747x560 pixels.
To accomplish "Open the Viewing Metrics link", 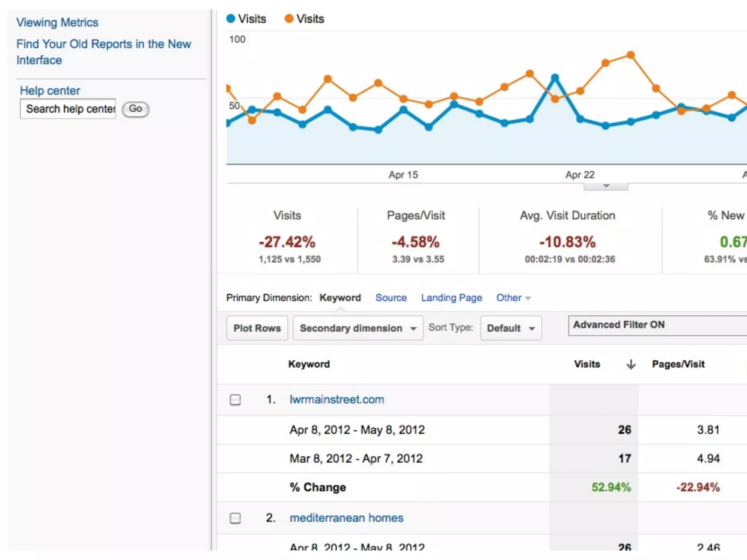I will pyautogui.click(x=57, y=23).
